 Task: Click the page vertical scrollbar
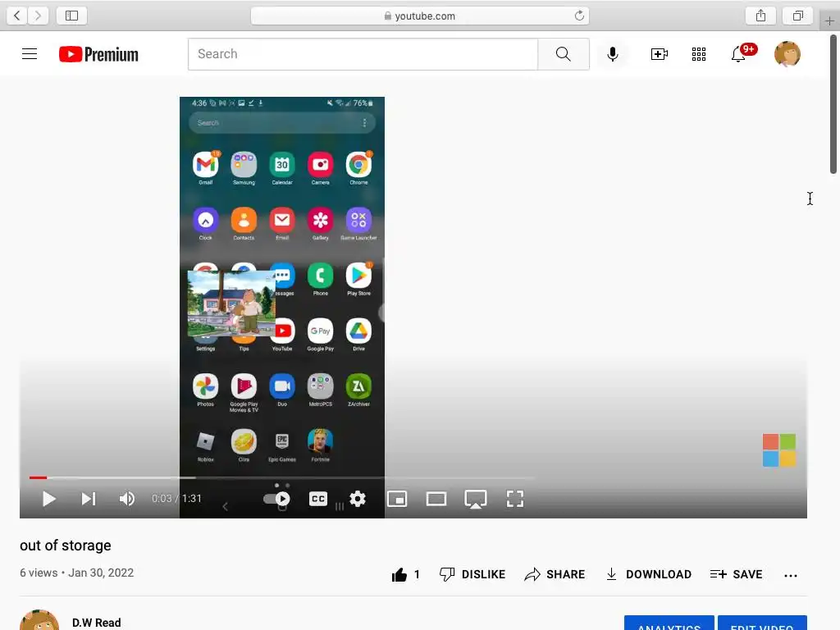833,104
